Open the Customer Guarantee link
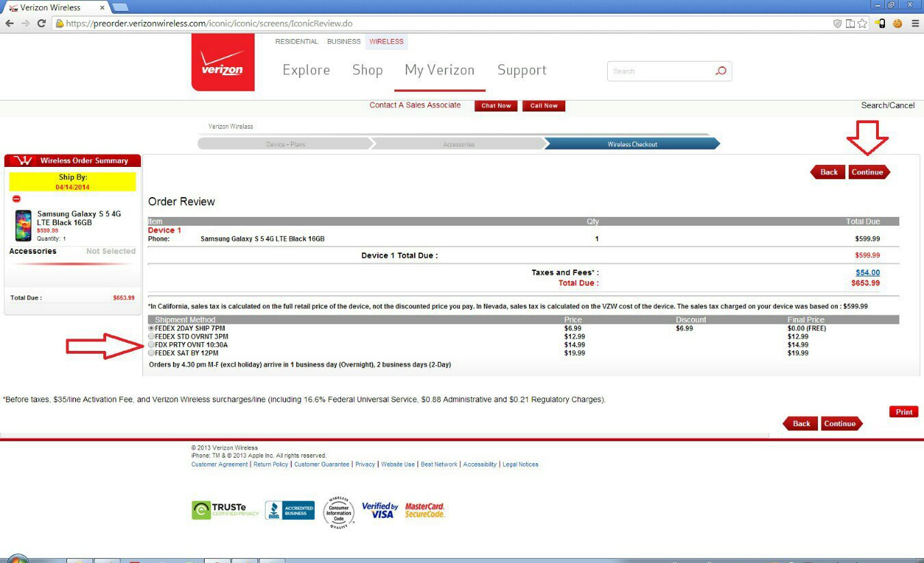Viewport: 924px width, 563px height. point(322,464)
